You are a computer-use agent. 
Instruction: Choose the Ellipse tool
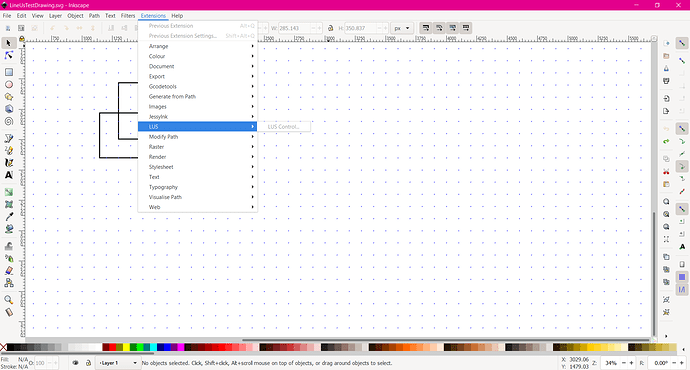[8, 84]
